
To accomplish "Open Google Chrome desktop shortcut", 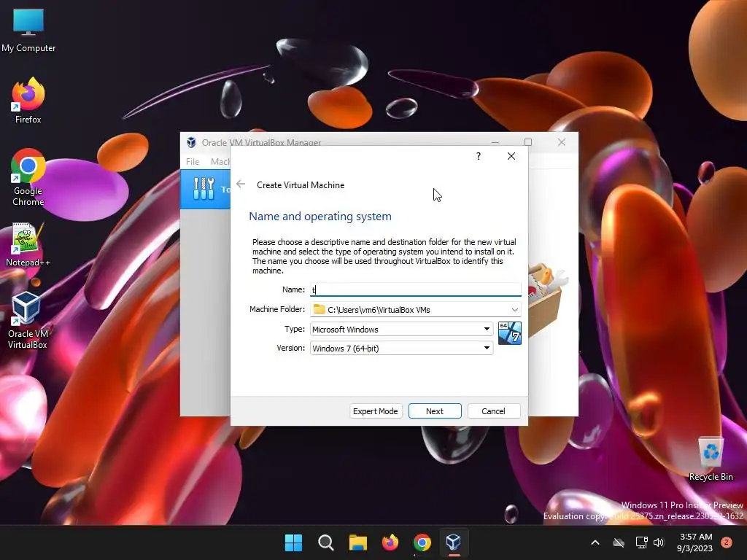I will (28, 177).
